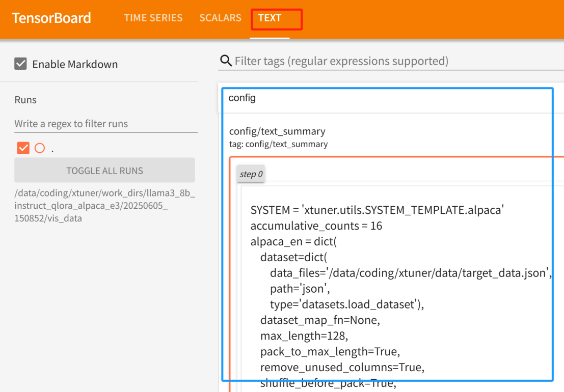Click the dataset_map_fn=None line
The width and height of the screenshot is (564, 392).
coord(320,320)
